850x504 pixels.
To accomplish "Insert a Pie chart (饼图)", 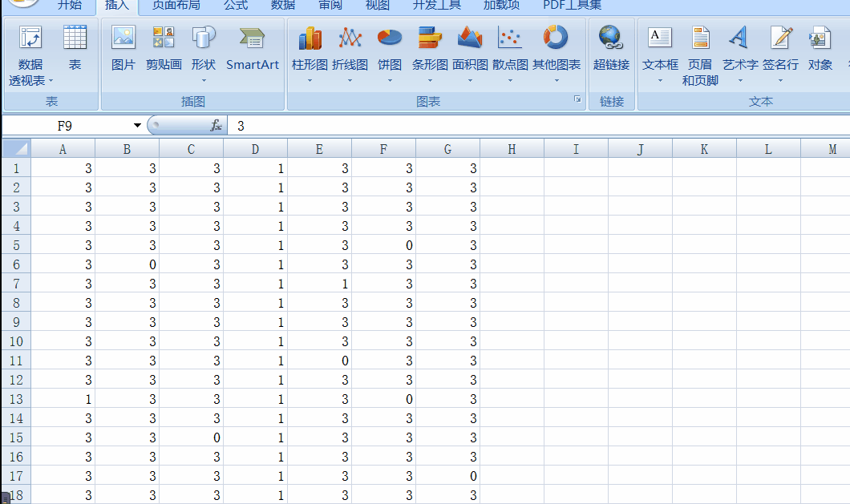I will click(x=390, y=54).
